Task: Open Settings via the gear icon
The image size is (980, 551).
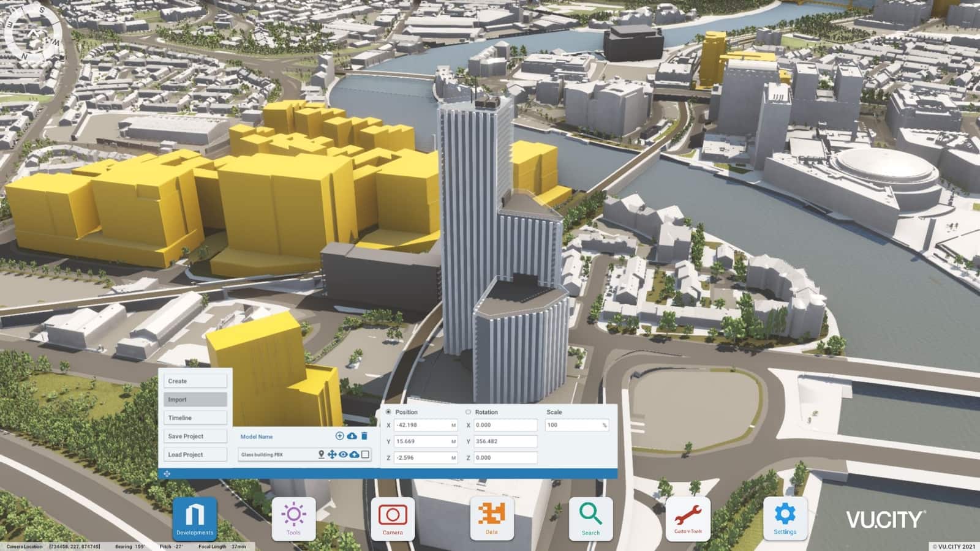Action: [786, 517]
